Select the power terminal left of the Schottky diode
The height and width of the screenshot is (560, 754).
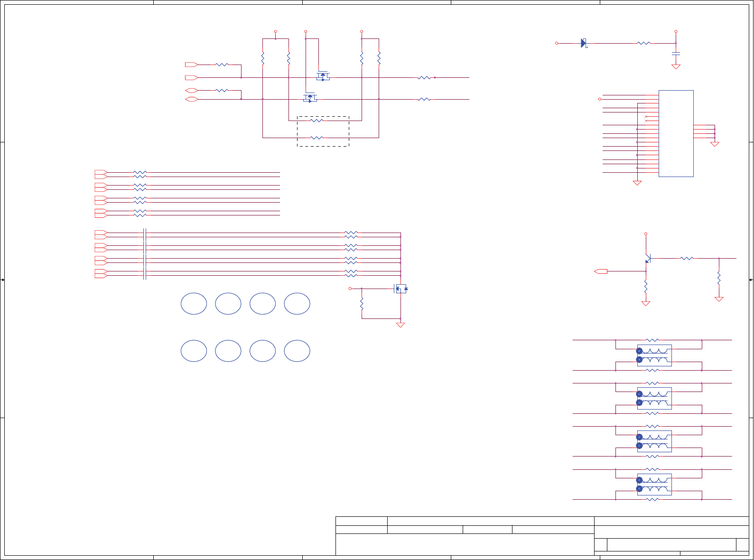557,43
